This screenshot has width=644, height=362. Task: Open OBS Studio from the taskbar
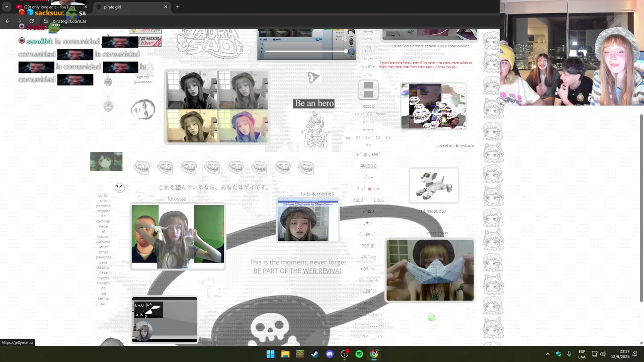click(344, 354)
